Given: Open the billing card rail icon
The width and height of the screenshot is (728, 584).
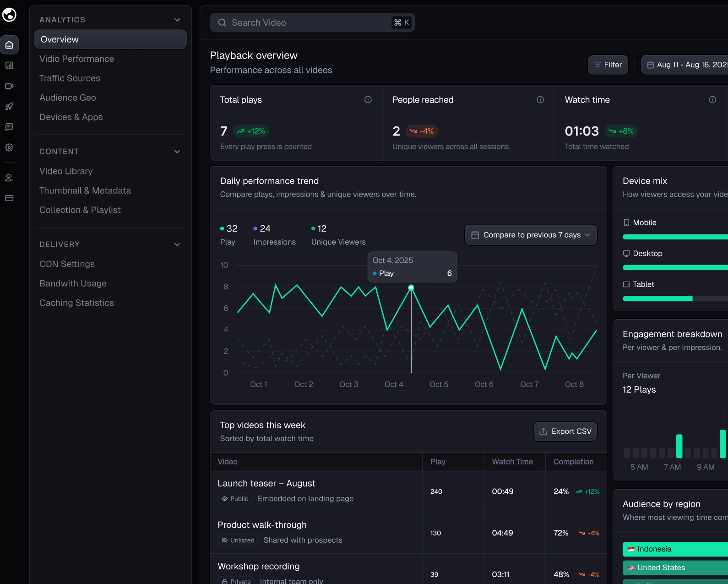Looking at the screenshot, I should pos(9,198).
